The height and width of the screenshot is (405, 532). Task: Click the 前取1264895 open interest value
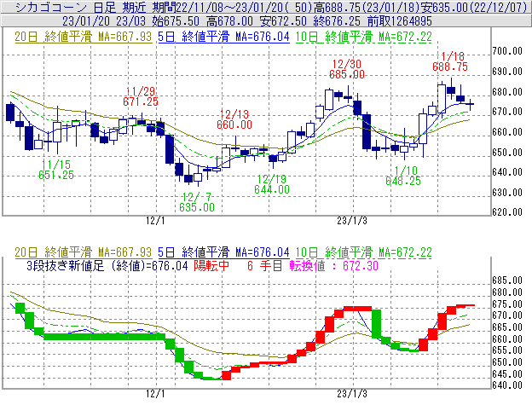(x=399, y=21)
